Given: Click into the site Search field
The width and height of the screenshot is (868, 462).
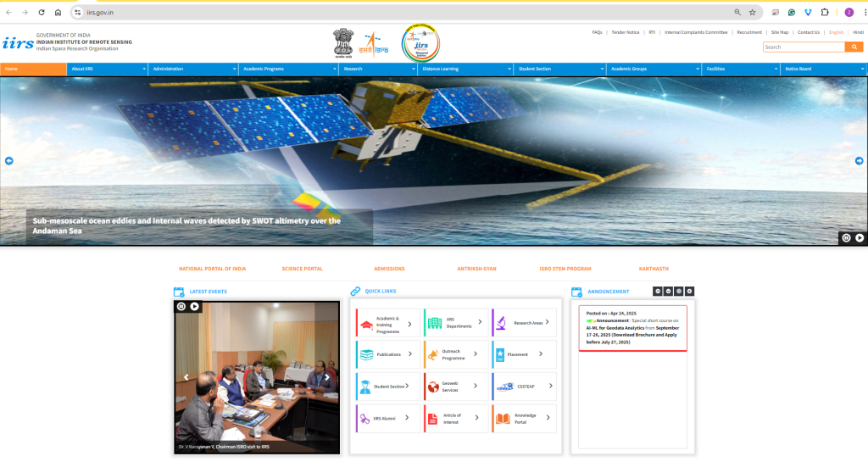Looking at the screenshot, I should pos(804,47).
